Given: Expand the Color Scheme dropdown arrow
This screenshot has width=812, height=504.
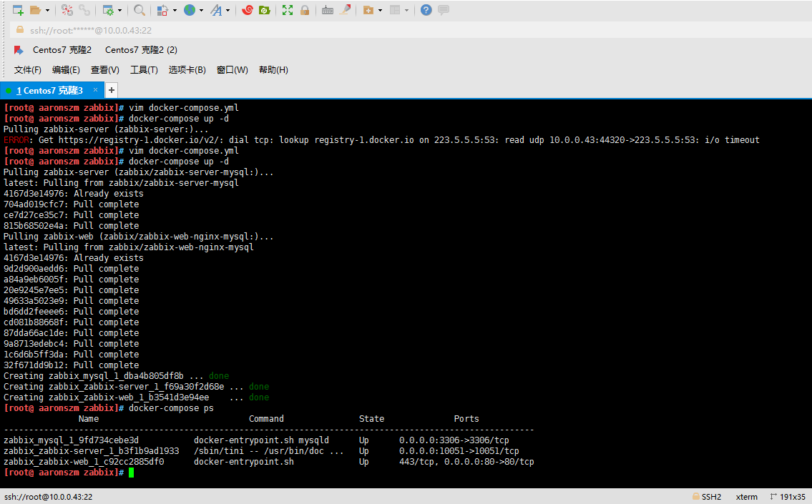Looking at the screenshot, I should tap(175, 10).
